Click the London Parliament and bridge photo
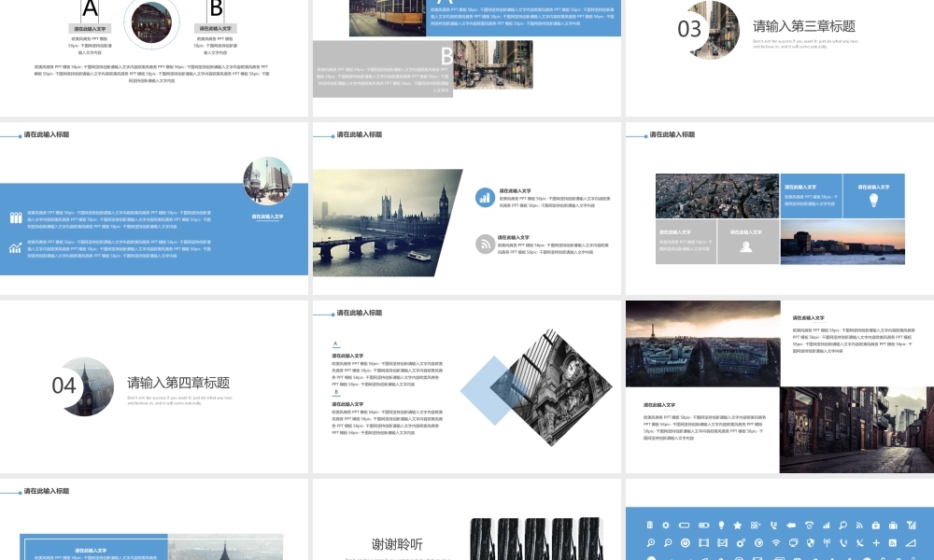 tap(388, 222)
